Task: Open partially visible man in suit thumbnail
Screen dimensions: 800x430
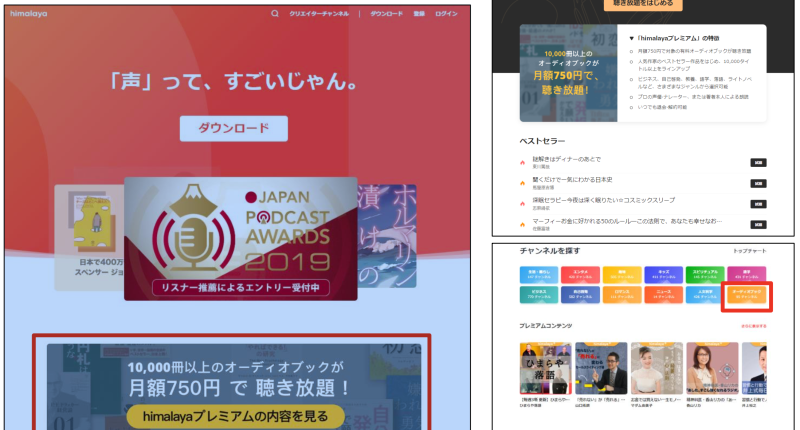Action: point(754,368)
